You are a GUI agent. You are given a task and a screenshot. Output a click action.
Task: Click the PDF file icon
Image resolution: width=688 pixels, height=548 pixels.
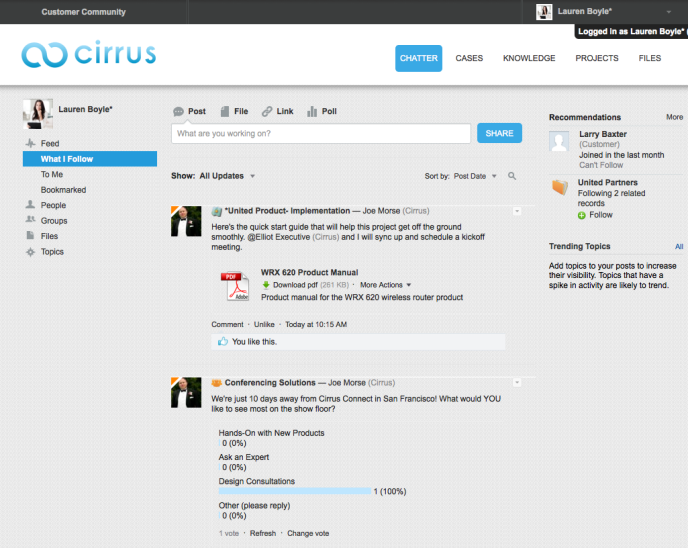click(237, 286)
